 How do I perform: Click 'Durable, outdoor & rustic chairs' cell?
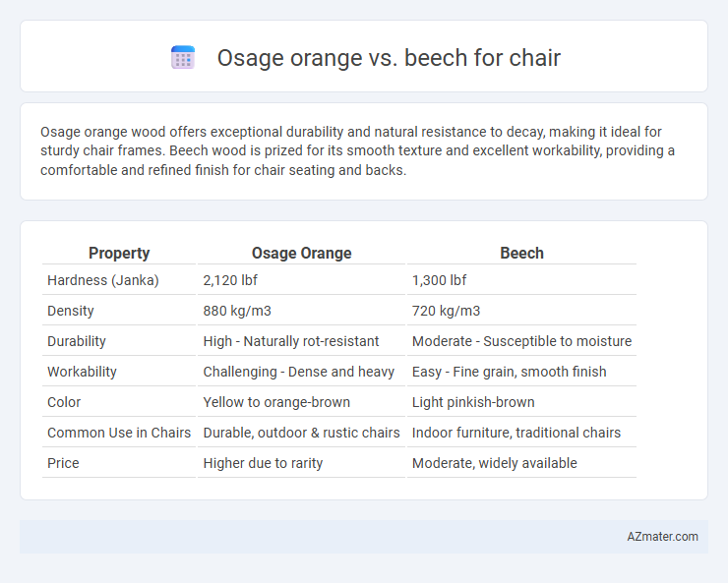pyautogui.click(x=301, y=433)
